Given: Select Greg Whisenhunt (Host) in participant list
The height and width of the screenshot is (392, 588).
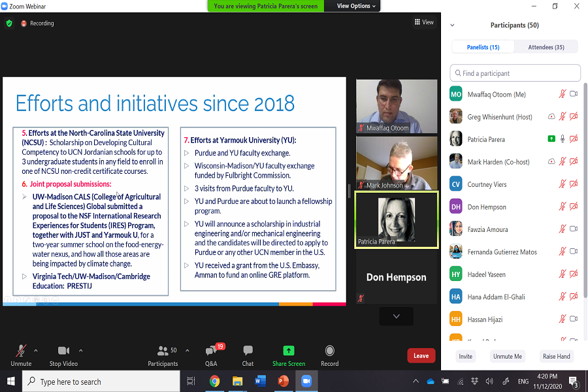Looking at the screenshot, I should pyautogui.click(x=515, y=117).
